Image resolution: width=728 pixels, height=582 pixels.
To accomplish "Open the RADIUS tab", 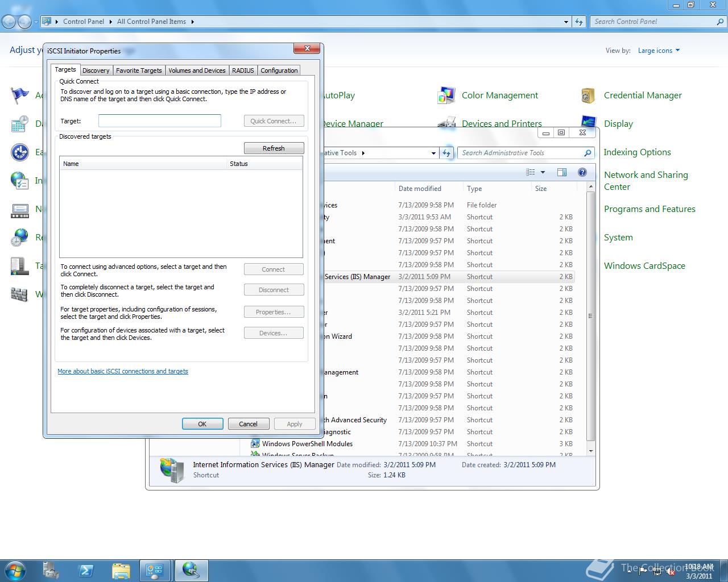I will pyautogui.click(x=243, y=70).
